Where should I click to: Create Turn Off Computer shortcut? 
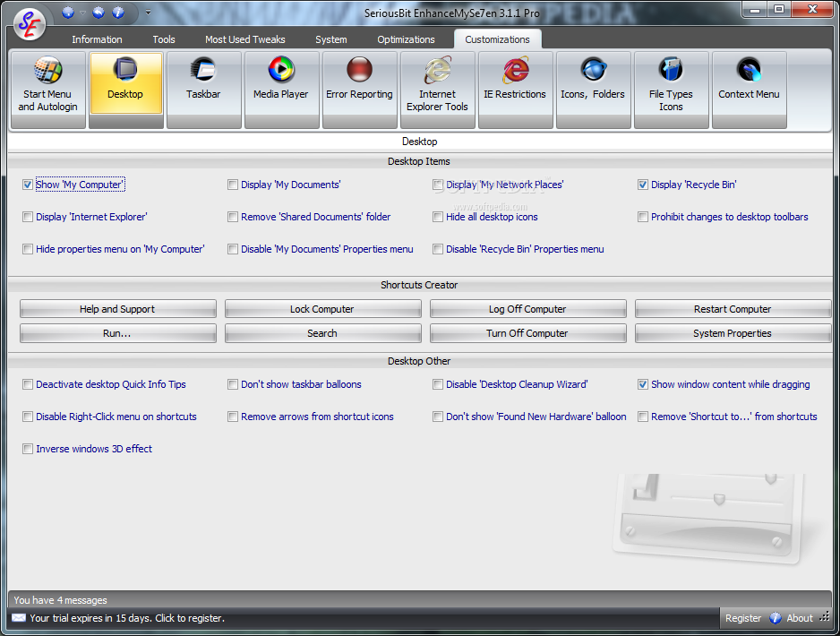[x=527, y=333]
